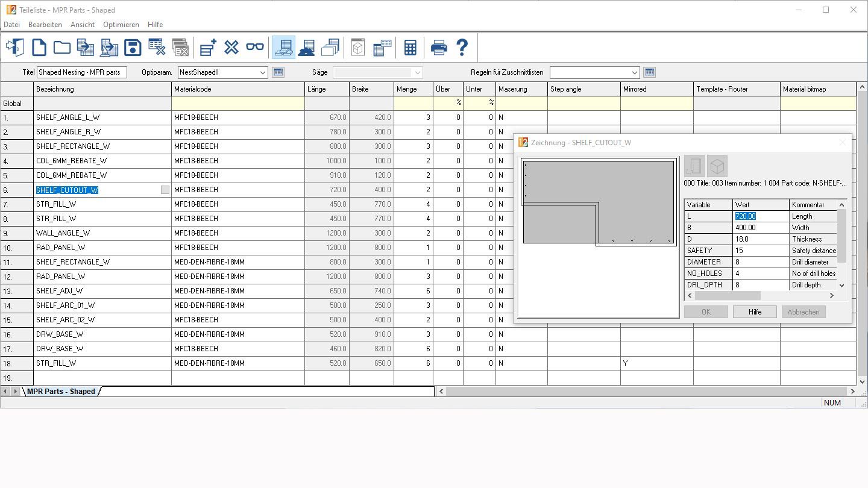This screenshot has width=868, height=488.
Task: Open the Optimieren menu
Action: 121,25
